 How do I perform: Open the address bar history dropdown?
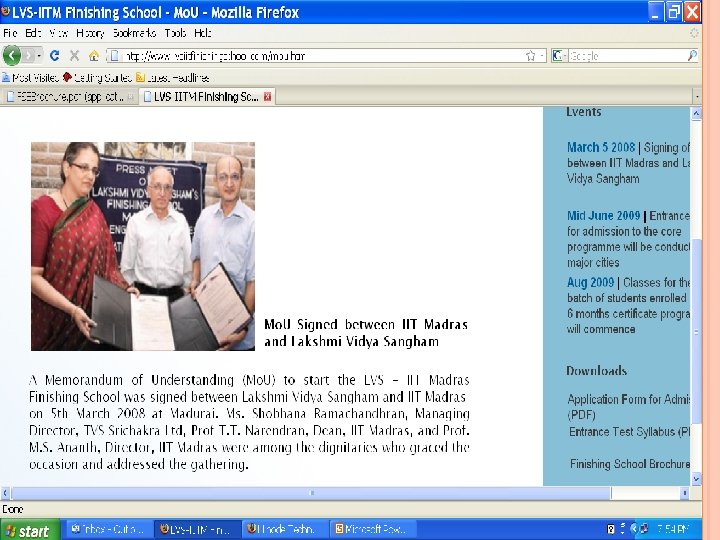[x=542, y=56]
